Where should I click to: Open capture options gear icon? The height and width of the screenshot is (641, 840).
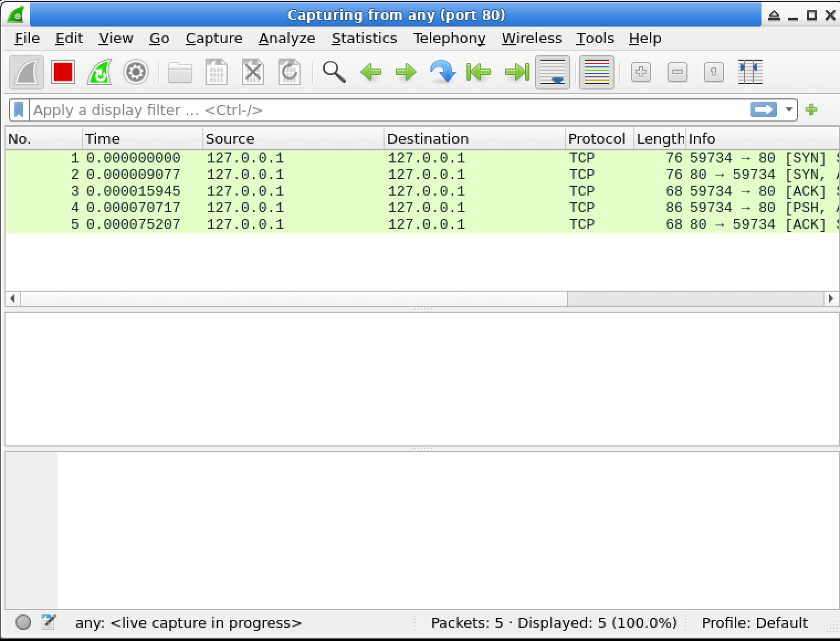click(x=135, y=72)
